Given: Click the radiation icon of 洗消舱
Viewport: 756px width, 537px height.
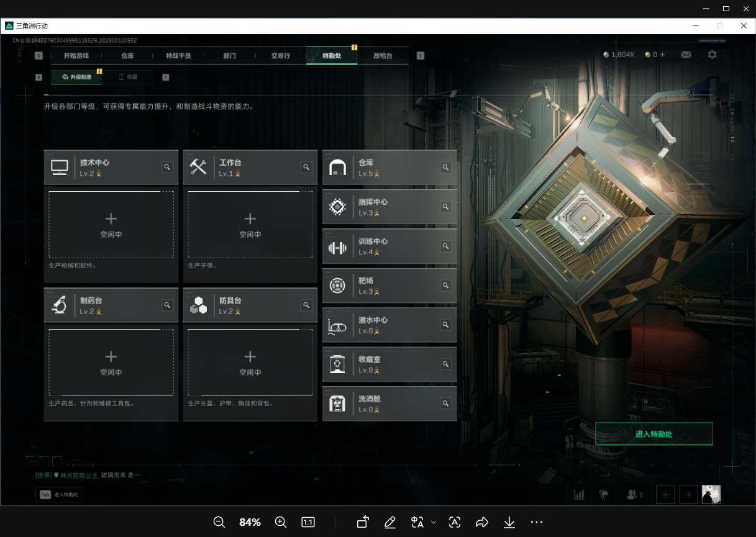Looking at the screenshot, I should (337, 404).
